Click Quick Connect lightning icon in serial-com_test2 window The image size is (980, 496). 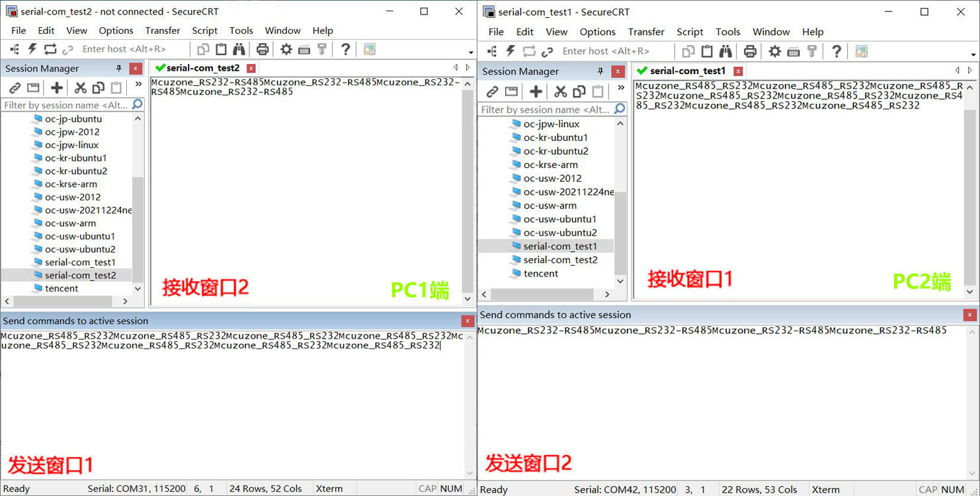(32, 49)
